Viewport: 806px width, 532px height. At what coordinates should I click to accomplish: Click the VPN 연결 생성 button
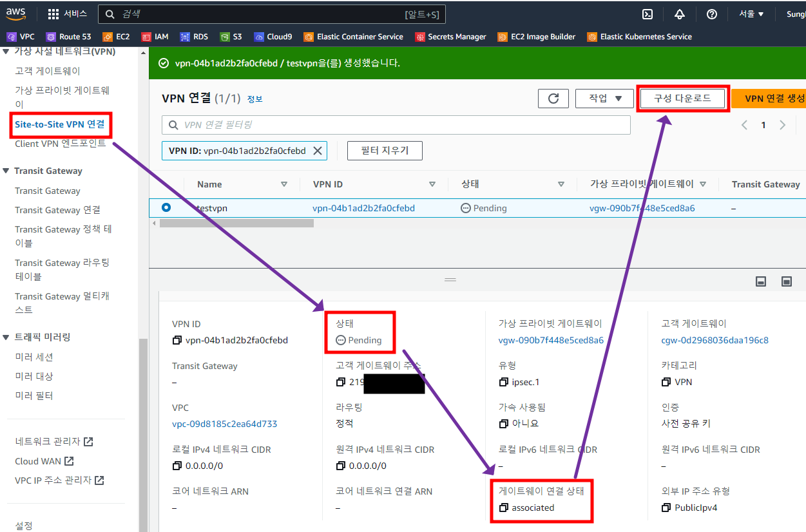769,99
